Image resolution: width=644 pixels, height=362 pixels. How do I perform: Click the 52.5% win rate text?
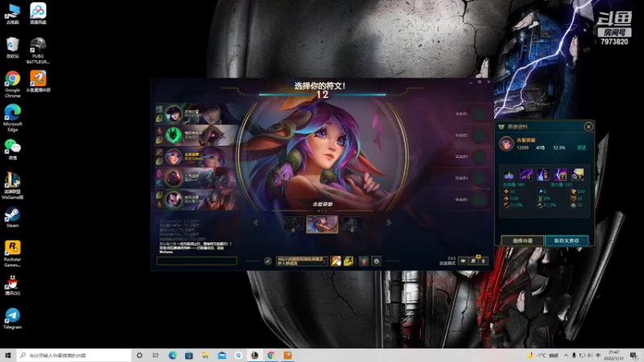pos(559,148)
